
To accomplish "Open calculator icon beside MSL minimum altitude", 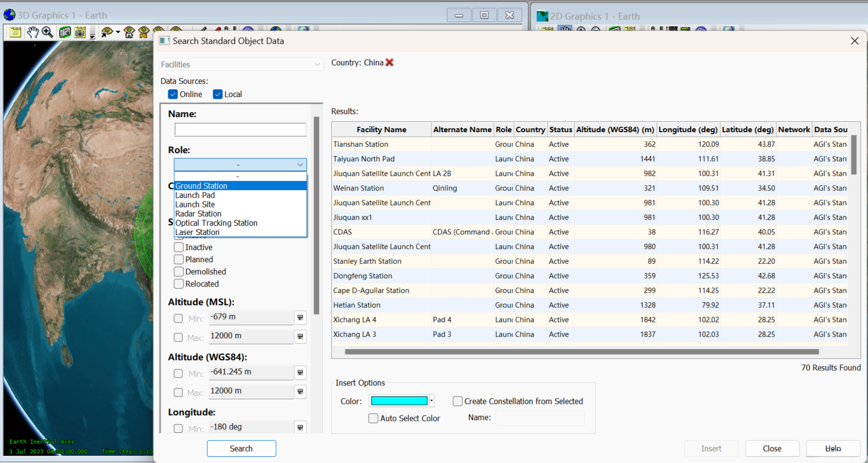I will pyautogui.click(x=300, y=317).
